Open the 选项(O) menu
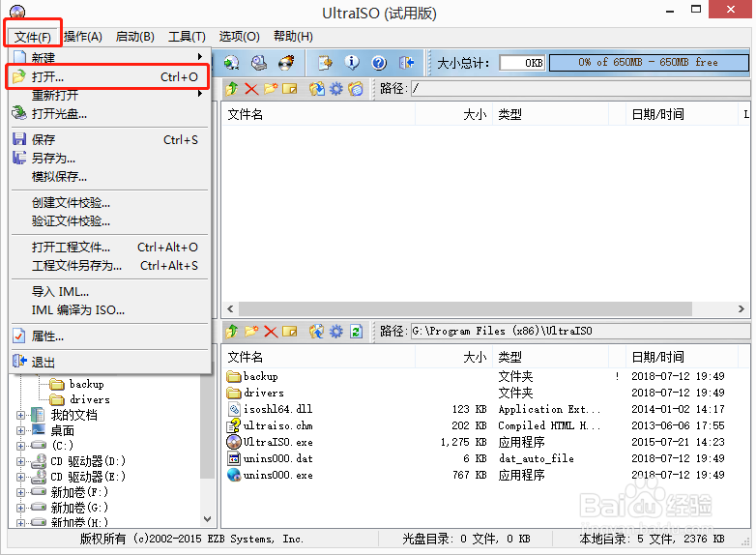The image size is (756, 555). [239, 37]
